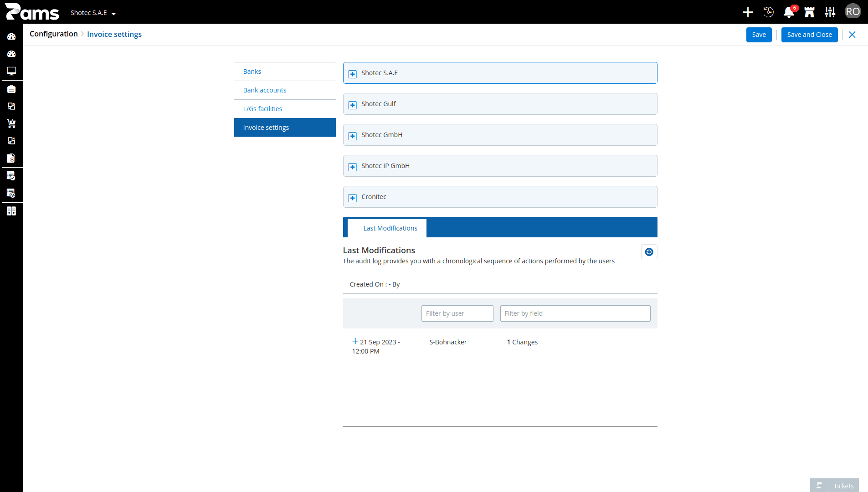
Task: Expand the Shotec Gulf panel
Action: (x=353, y=105)
